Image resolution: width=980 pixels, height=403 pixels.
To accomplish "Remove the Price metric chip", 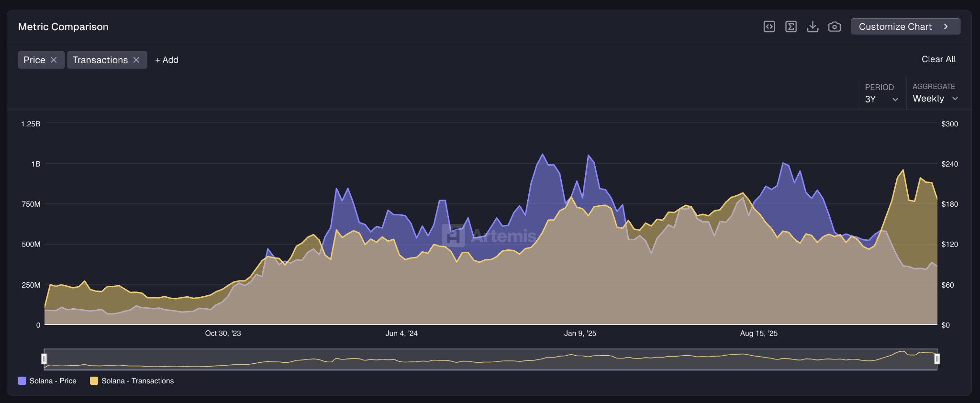I will point(54,60).
